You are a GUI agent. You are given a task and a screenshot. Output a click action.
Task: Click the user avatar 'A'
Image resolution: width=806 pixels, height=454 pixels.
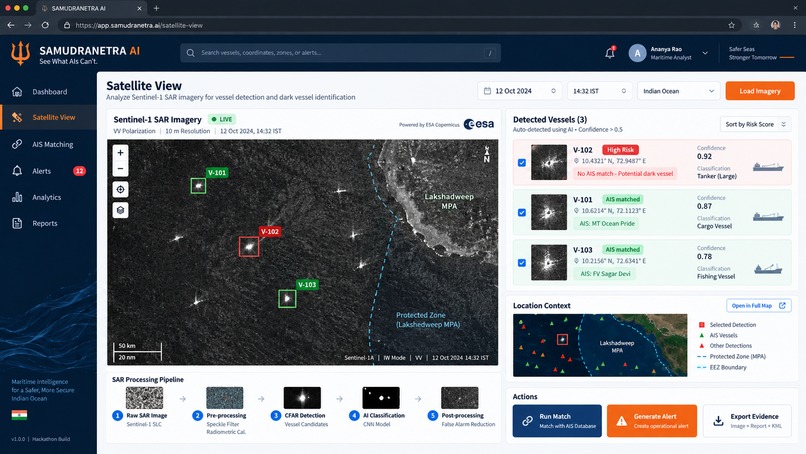click(637, 53)
